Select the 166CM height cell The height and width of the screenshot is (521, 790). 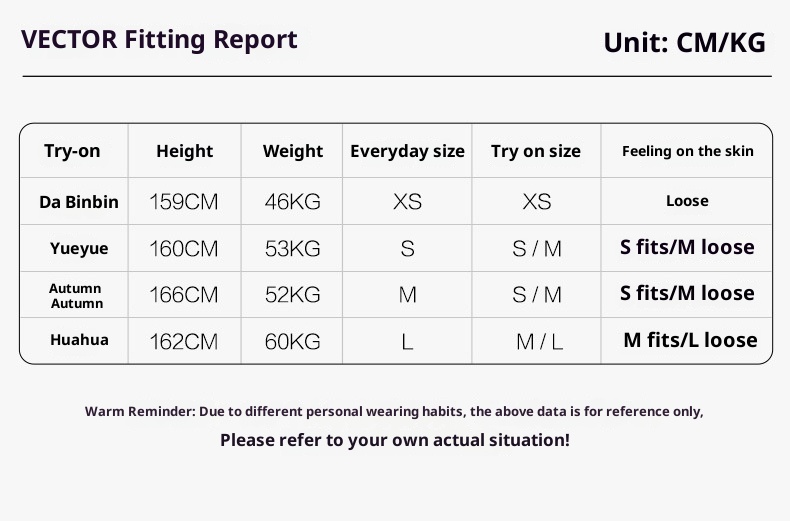[183, 295]
